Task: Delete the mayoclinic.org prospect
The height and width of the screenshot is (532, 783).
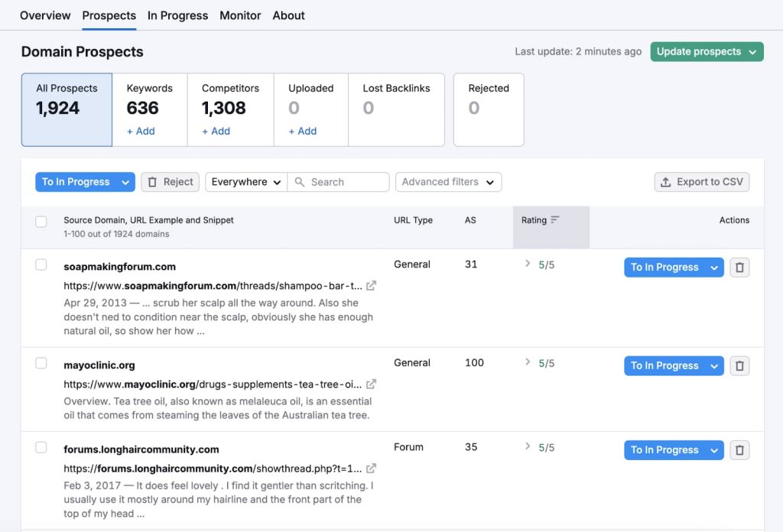Action: pos(739,365)
